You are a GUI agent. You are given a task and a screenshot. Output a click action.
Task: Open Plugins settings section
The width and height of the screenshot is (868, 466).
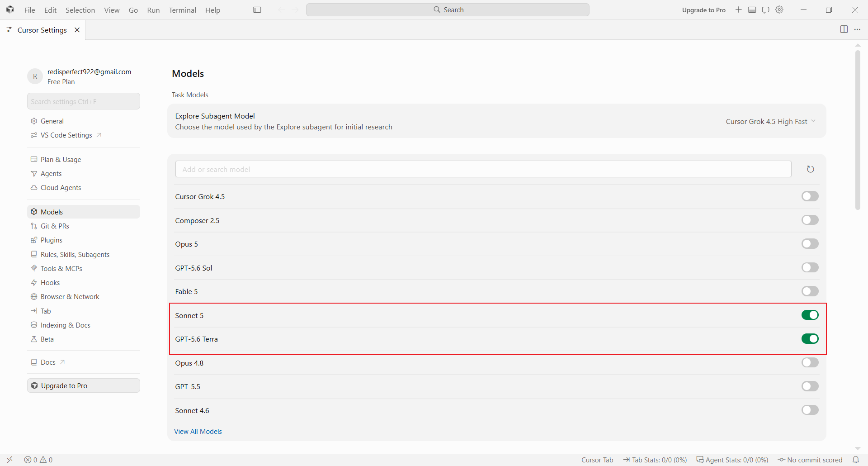pyautogui.click(x=84, y=240)
